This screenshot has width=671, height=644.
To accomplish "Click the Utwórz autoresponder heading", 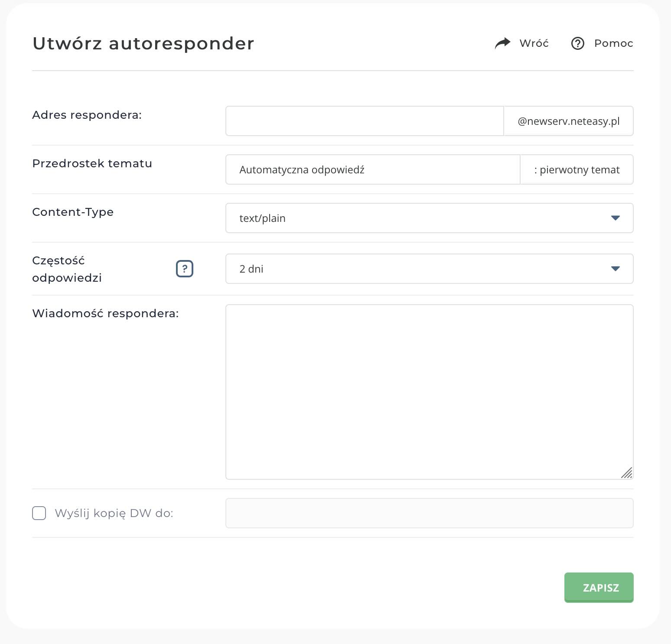I will pos(143,43).
